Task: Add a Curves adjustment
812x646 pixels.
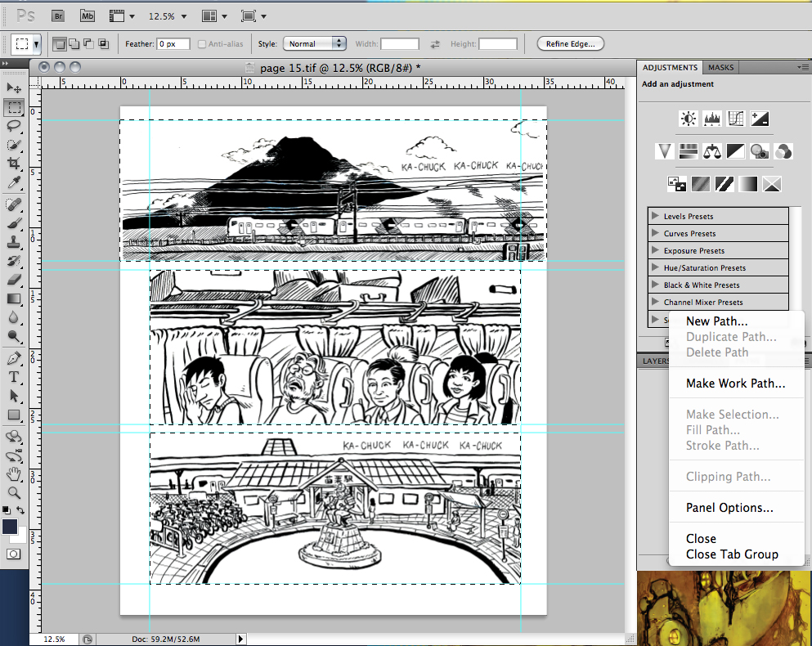Action: [x=735, y=118]
